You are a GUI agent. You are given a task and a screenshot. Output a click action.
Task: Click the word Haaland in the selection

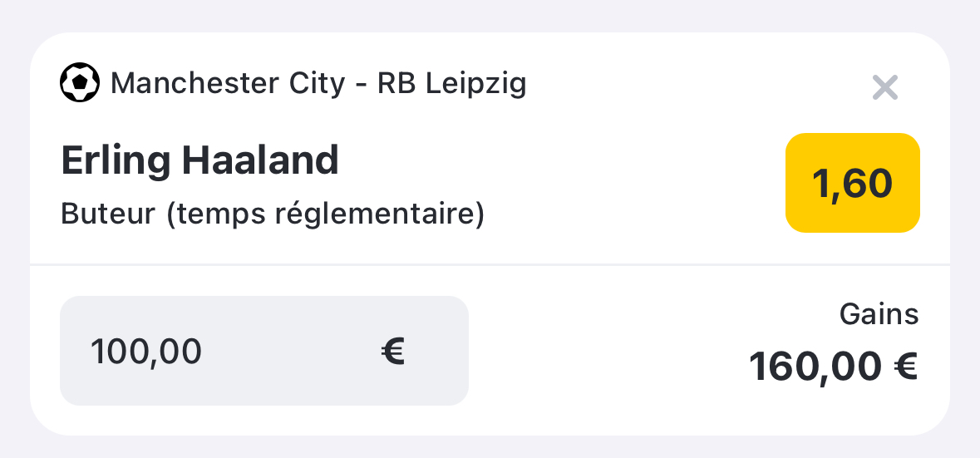pyautogui.click(x=261, y=160)
